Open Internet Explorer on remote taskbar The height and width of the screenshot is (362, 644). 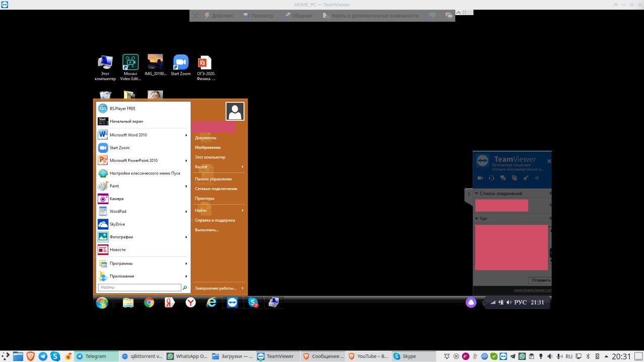coord(211,303)
